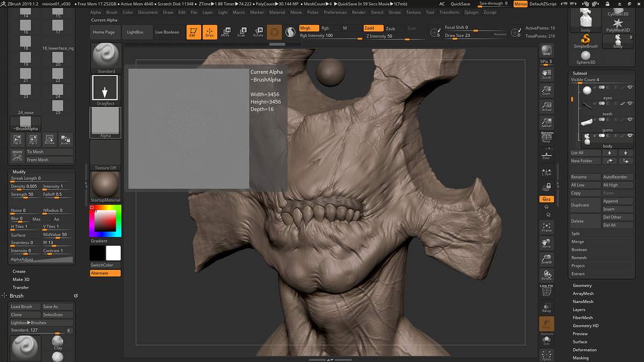The height and width of the screenshot is (362, 644).
Task: Hide the eyes subtool via eye icon
Action: pyautogui.click(x=630, y=87)
